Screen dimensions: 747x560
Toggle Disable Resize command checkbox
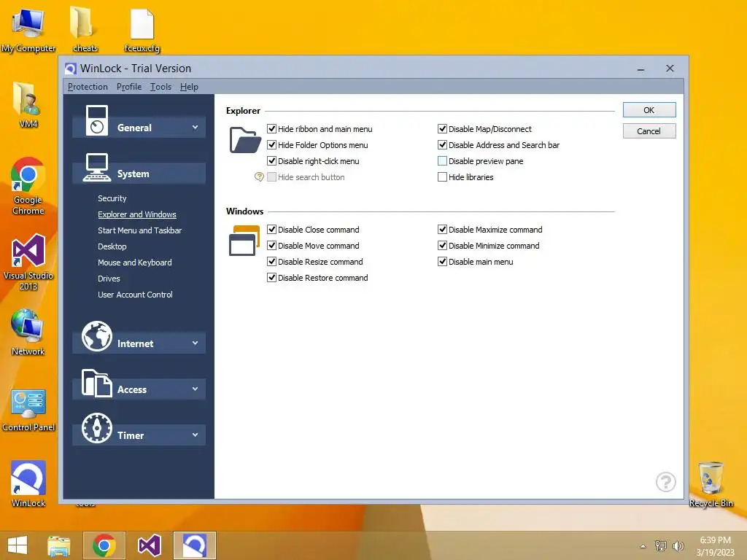[x=272, y=262]
